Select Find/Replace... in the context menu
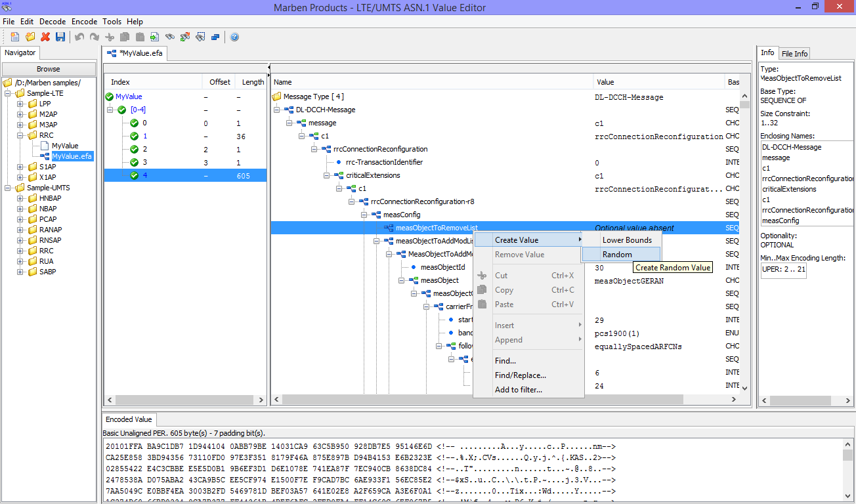The height and width of the screenshot is (504, 856). 528,375
